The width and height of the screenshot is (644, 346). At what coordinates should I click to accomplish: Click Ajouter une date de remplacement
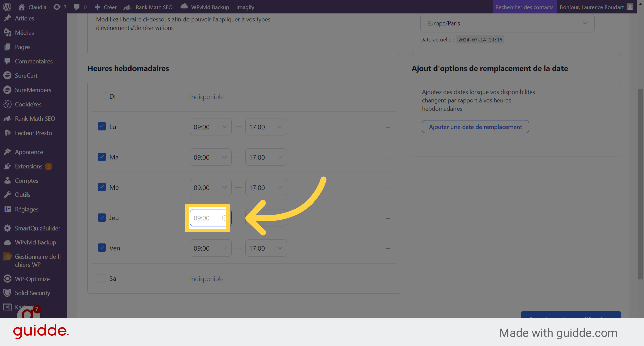pyautogui.click(x=475, y=127)
